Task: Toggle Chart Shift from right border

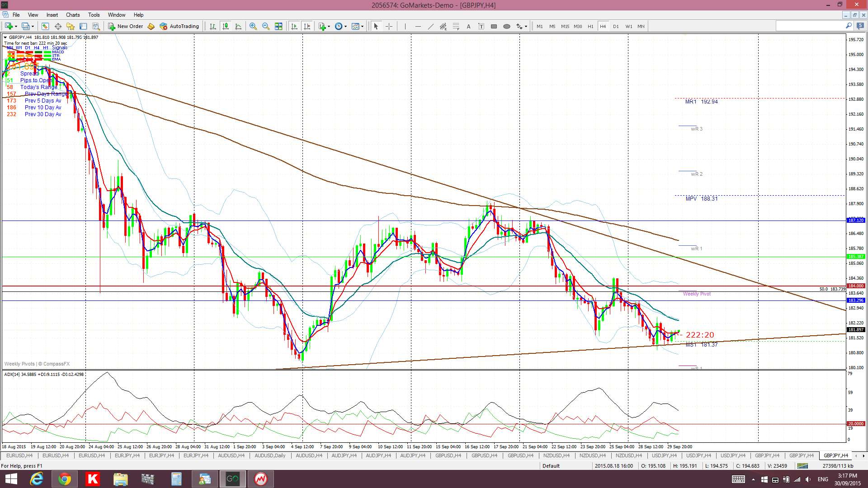Action: (x=307, y=26)
